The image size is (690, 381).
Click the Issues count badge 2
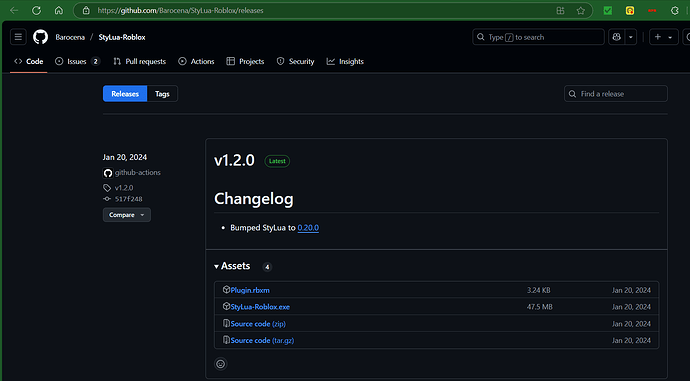95,62
